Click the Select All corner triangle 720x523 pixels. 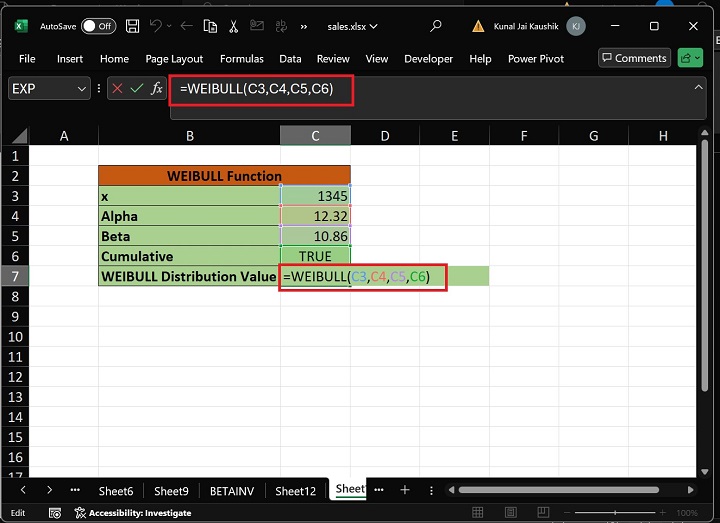pyautogui.click(x=18, y=136)
